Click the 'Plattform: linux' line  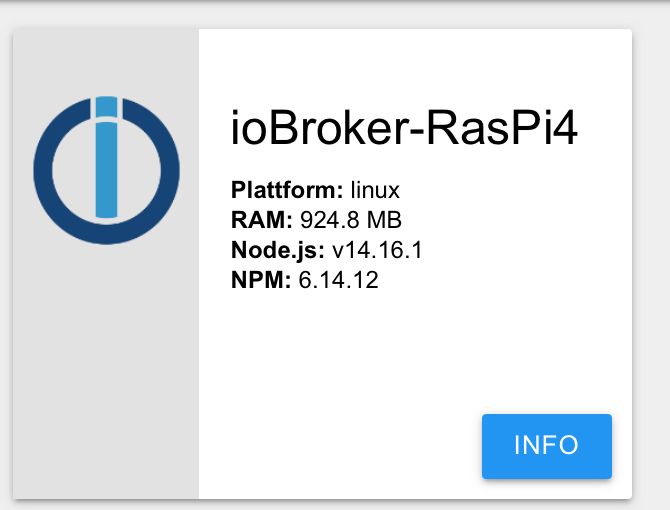point(315,190)
